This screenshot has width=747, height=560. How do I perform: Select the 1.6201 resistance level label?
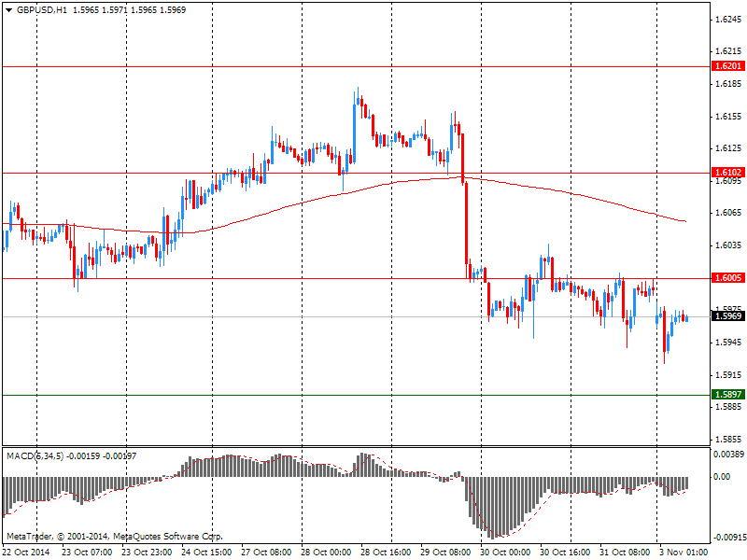pyautogui.click(x=728, y=65)
